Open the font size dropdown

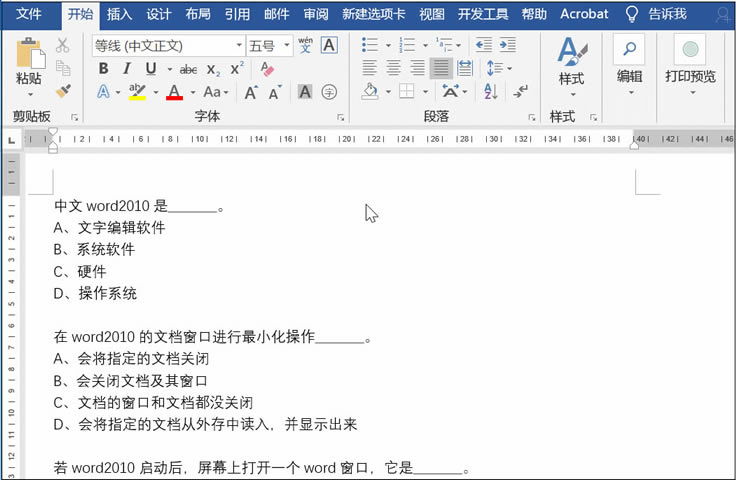[x=287, y=45]
